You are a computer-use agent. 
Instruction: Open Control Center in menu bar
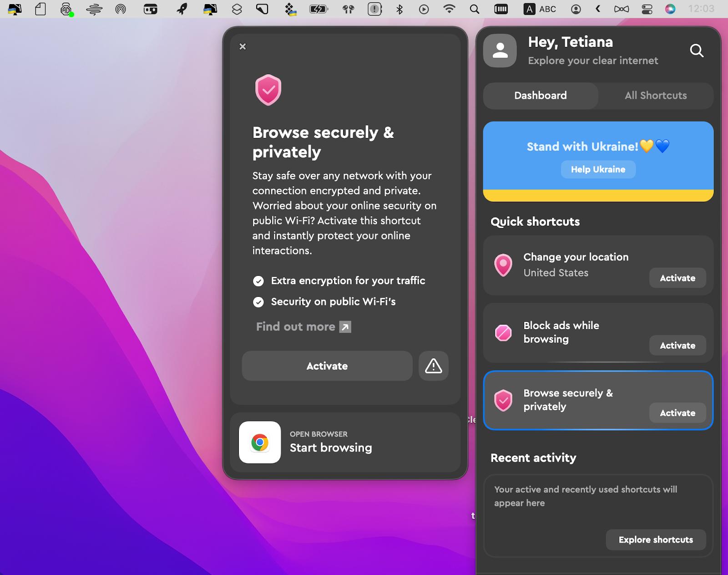tap(647, 9)
